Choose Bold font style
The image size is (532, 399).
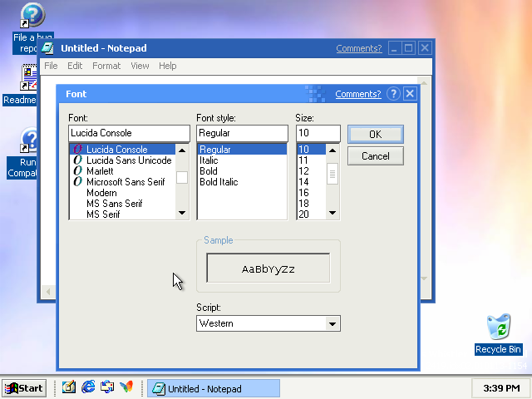pos(242,171)
